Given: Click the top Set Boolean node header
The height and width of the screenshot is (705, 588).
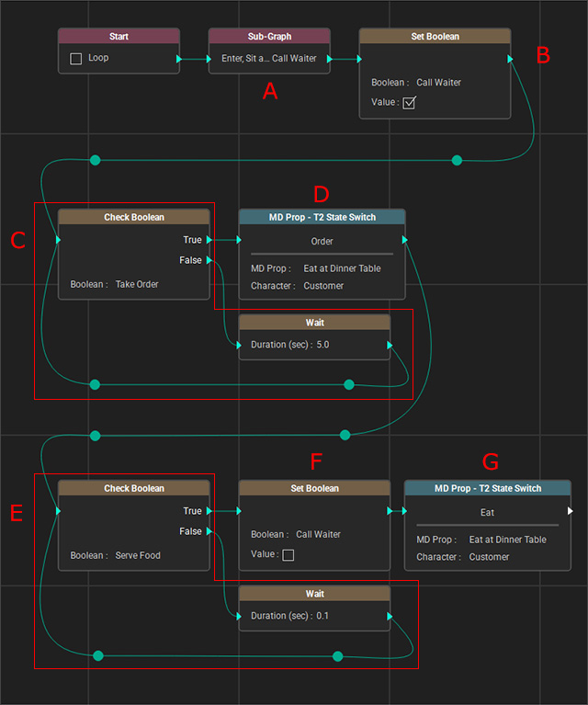Looking at the screenshot, I should pos(435,37).
